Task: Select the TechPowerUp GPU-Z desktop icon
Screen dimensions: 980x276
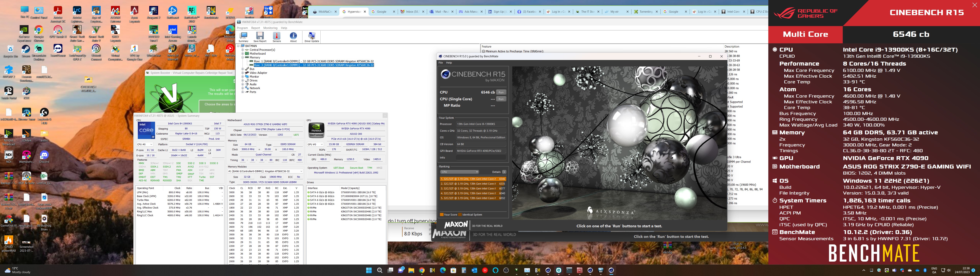Action: point(77,53)
